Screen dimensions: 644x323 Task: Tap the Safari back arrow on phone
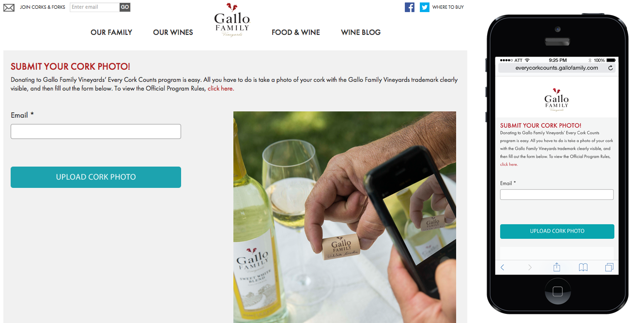[502, 267]
